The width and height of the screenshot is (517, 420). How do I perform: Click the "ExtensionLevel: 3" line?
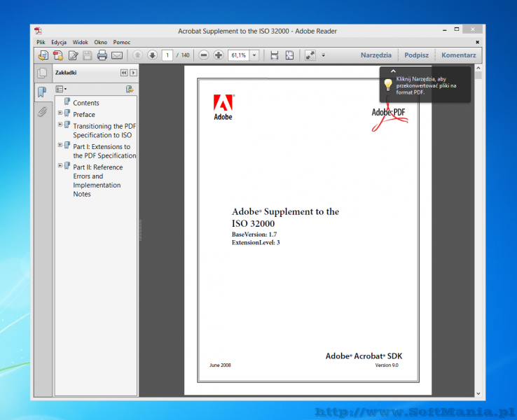pyautogui.click(x=256, y=242)
